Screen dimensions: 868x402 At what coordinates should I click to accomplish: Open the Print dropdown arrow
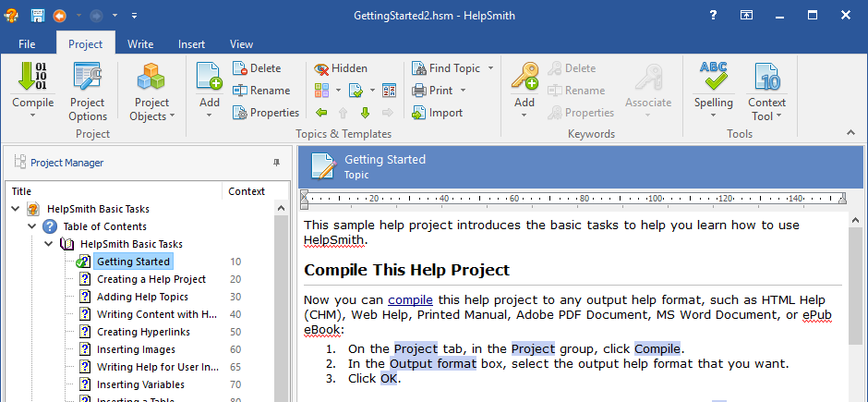(463, 91)
